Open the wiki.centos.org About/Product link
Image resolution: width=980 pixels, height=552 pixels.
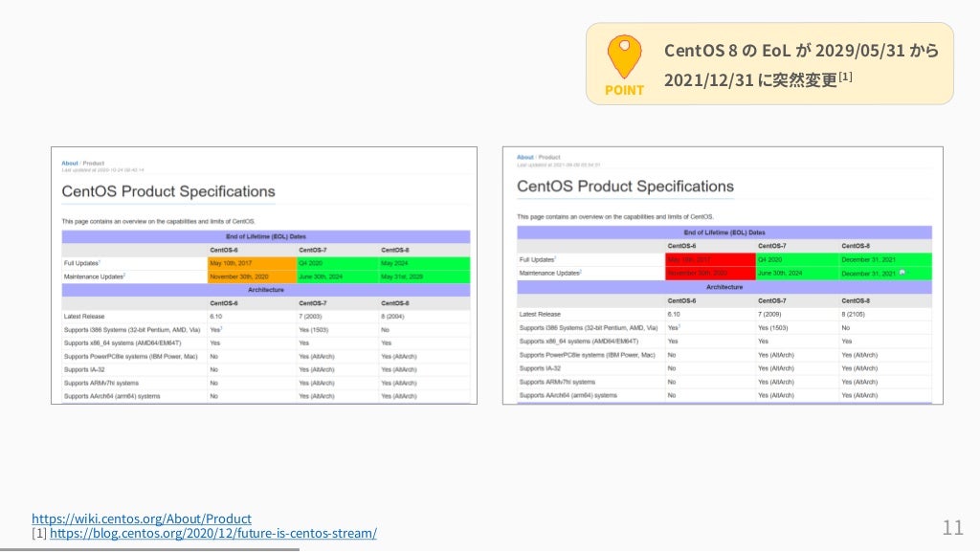[x=142, y=519]
